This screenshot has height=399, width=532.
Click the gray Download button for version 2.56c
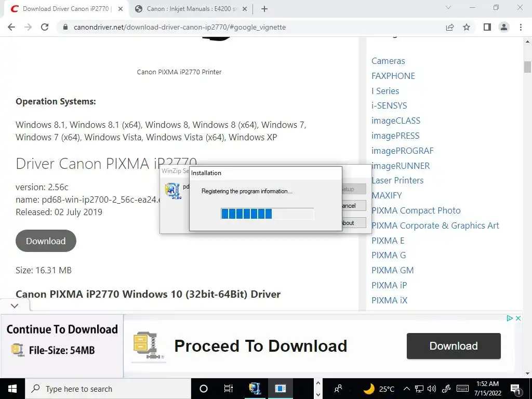tap(46, 241)
